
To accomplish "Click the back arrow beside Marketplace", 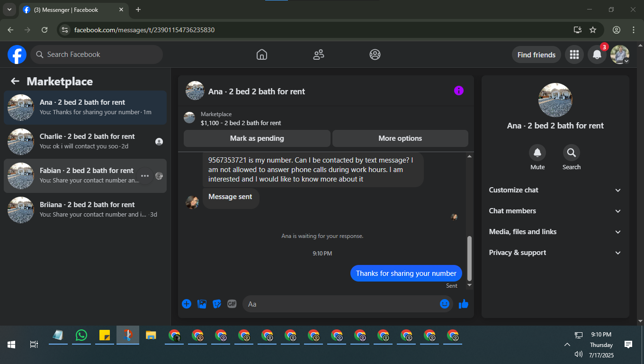I will point(15,81).
